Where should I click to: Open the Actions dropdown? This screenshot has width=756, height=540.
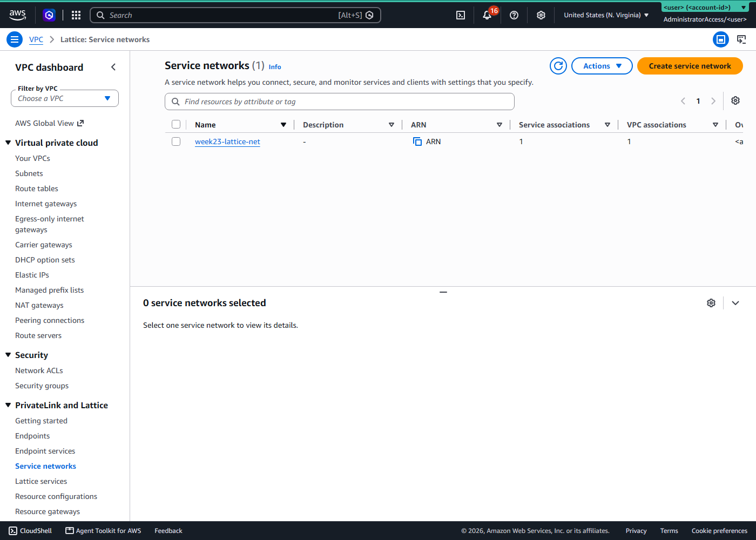[602, 66]
